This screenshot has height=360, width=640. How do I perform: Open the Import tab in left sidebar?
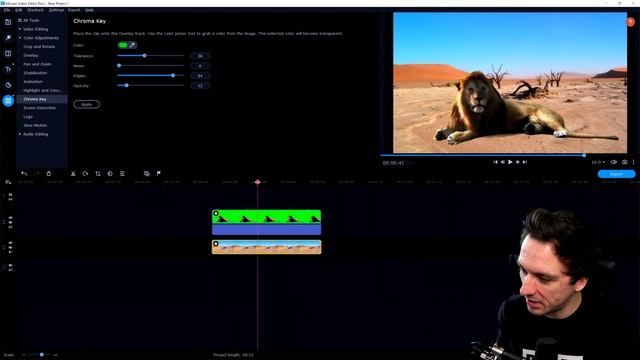8,22
